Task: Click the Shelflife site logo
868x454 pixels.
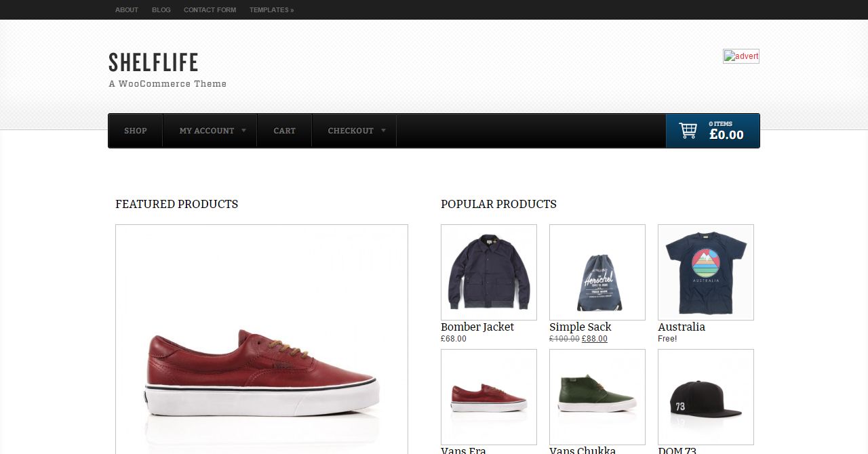Action: (x=153, y=62)
